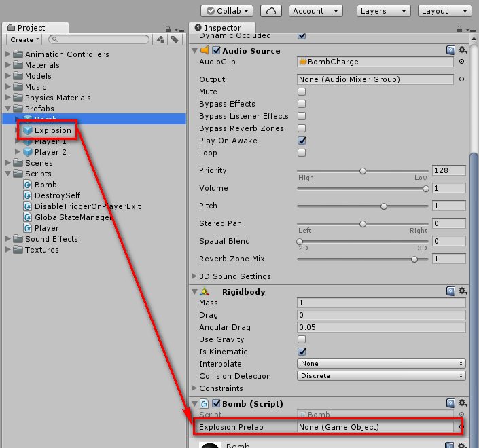The height and width of the screenshot is (448, 479).
Task: Click the Rigidbody component icon
Action: click(x=205, y=292)
